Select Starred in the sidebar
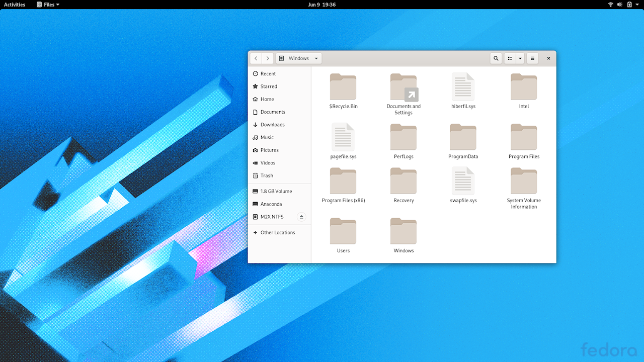 coord(280,86)
